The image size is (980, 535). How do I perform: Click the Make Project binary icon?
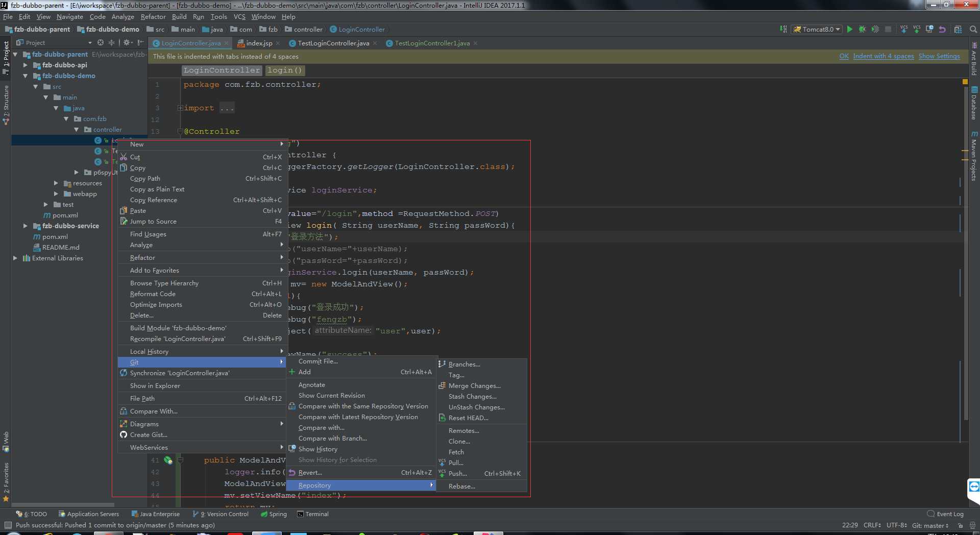coord(783,29)
